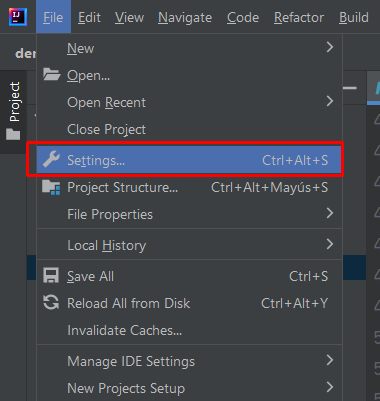
Task: Click the folder icon under Project label
Action: click(13, 134)
